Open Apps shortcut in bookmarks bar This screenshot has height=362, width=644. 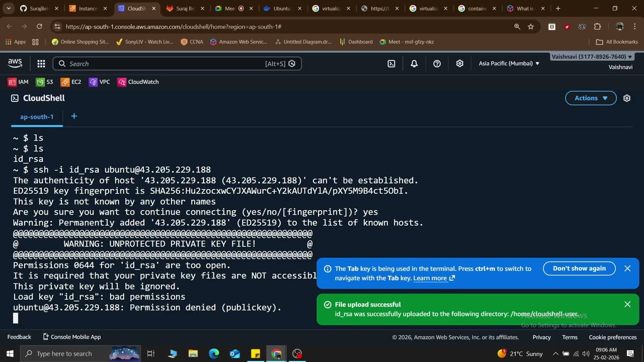(15, 42)
